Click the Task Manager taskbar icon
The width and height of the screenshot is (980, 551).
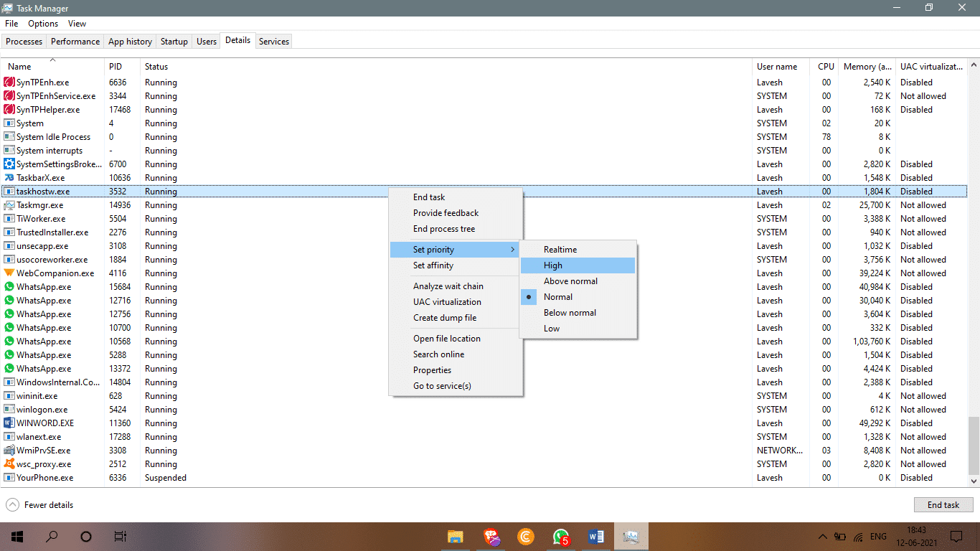pyautogui.click(x=631, y=537)
